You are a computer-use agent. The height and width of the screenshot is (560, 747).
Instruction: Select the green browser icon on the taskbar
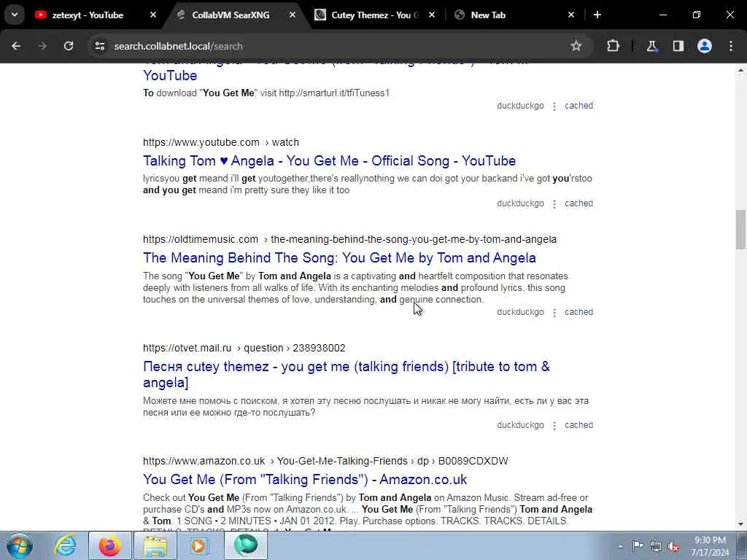245,545
